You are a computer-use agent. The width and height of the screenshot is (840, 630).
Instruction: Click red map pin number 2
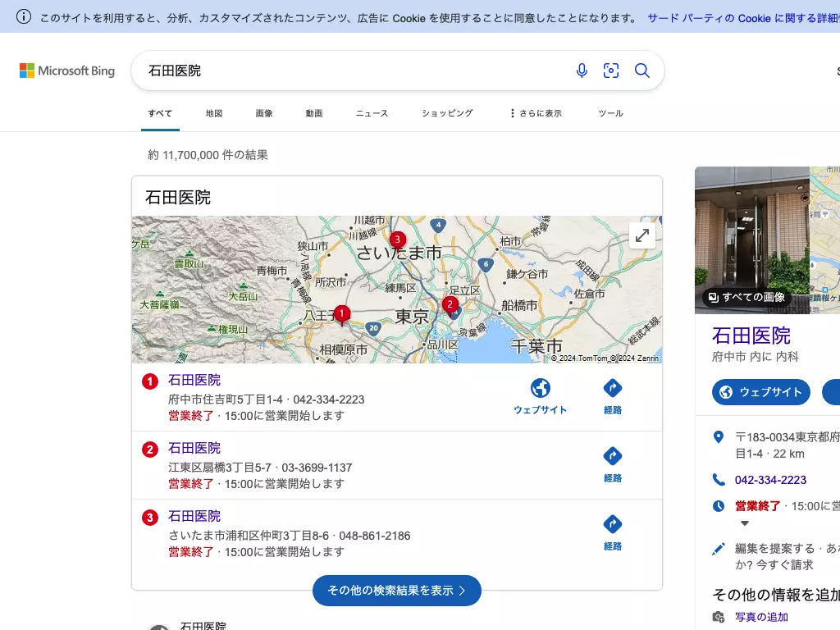(450, 305)
